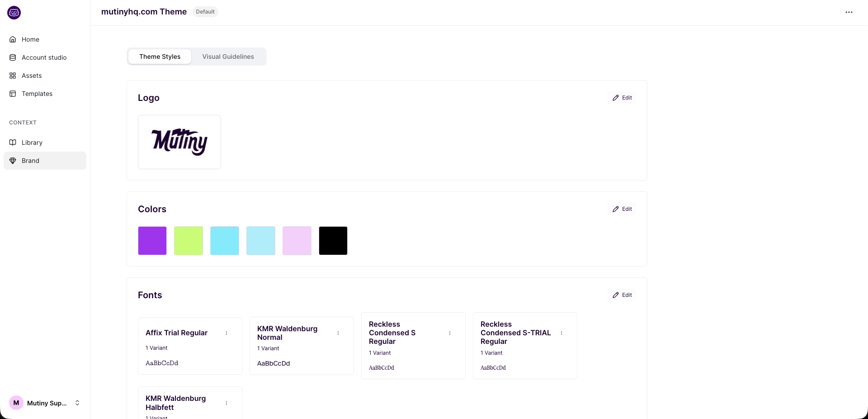Click the KMR Waldenburg Normal font card
Viewport: 868px width, 419px height.
(x=302, y=346)
